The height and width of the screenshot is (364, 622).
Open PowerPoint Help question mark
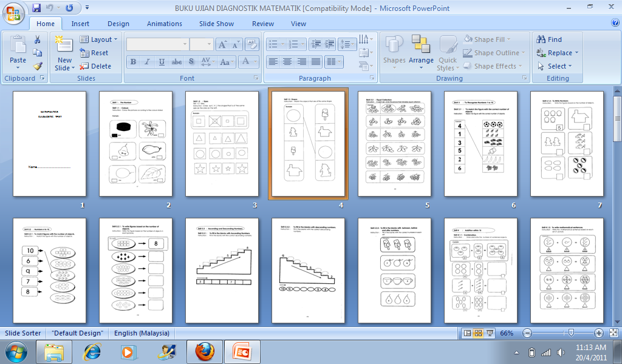[615, 23]
